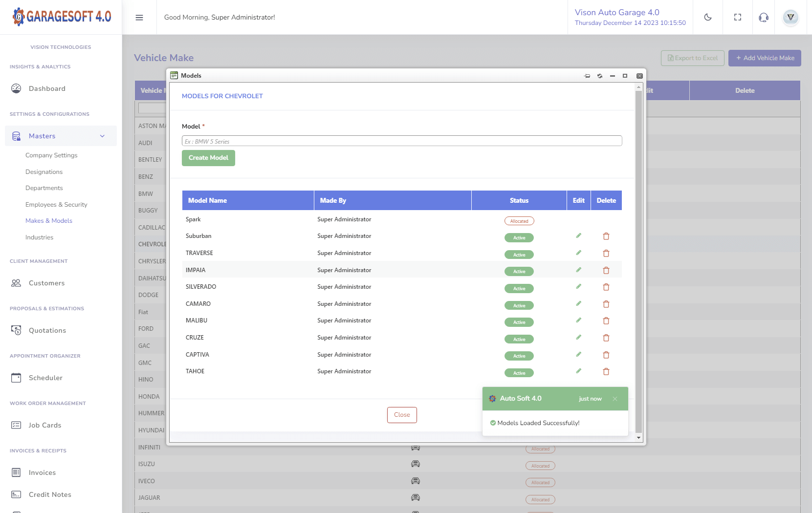Open Makes & Models menu item
Viewport: 812px width, 513px height.
(x=49, y=220)
